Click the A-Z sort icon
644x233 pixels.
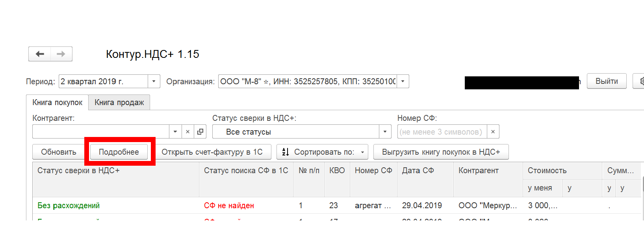tap(286, 152)
